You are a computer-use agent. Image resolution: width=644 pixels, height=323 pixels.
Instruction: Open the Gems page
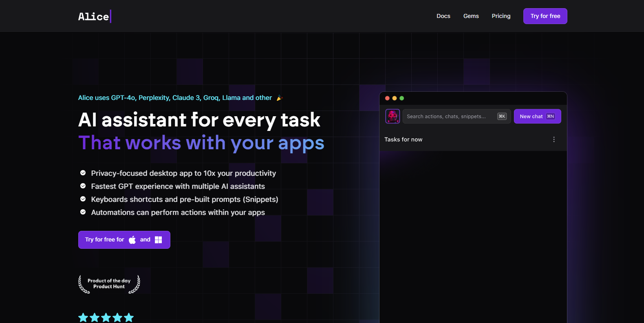471,16
